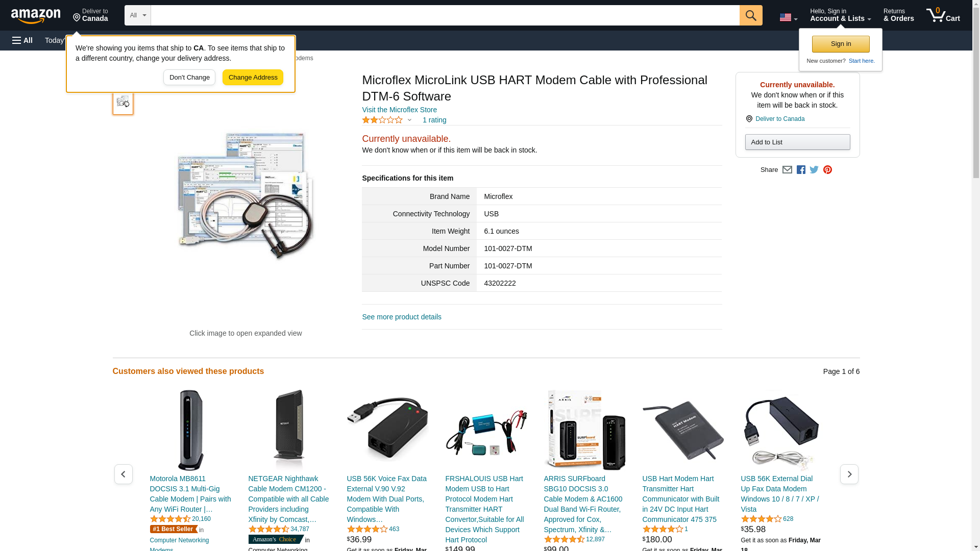The image size is (980, 551).
Task: Click the Don't Change button
Action: pyautogui.click(x=189, y=78)
